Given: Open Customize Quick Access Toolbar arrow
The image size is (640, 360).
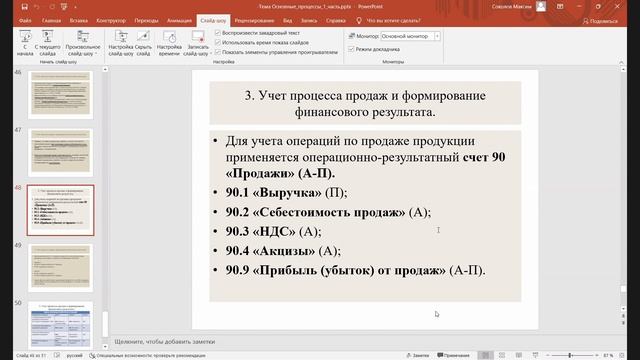Looking at the screenshot, I should [x=75, y=7].
